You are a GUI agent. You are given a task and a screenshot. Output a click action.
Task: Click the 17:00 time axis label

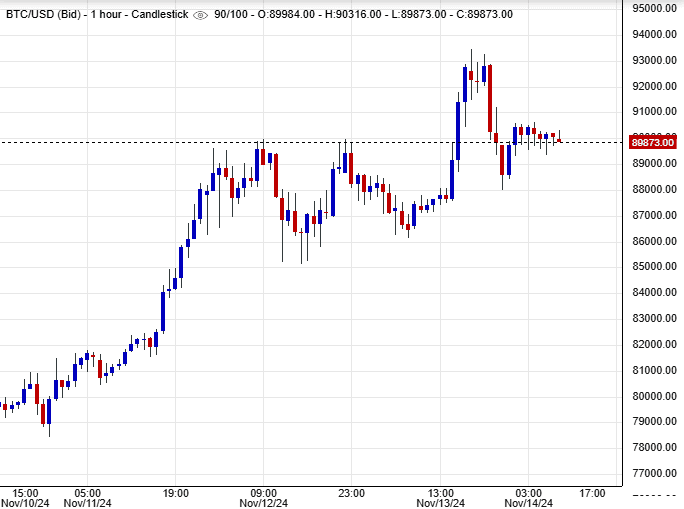(x=592, y=493)
